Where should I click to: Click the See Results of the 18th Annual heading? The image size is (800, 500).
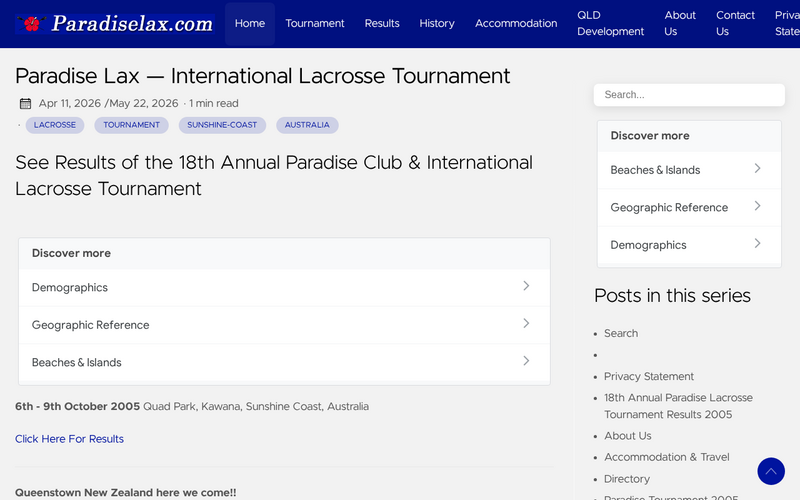tap(273, 176)
